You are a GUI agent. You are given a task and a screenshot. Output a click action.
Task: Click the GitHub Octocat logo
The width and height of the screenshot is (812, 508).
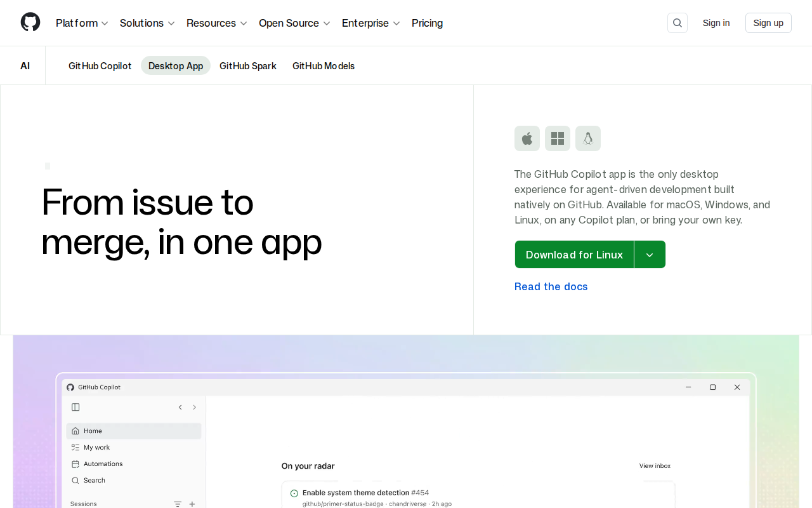click(x=30, y=22)
